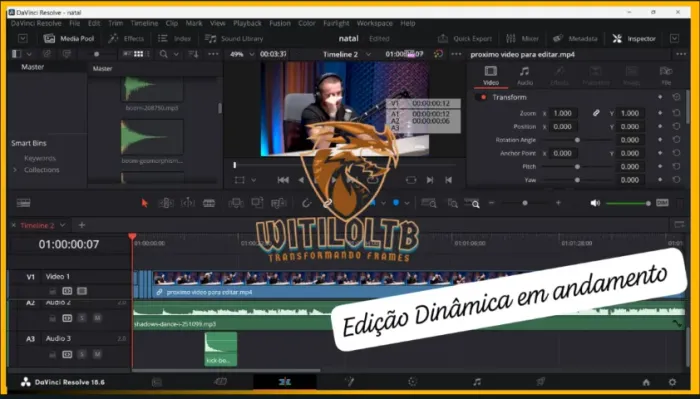The height and width of the screenshot is (399, 700).
Task: Open the Trim menu
Action: coord(115,23)
